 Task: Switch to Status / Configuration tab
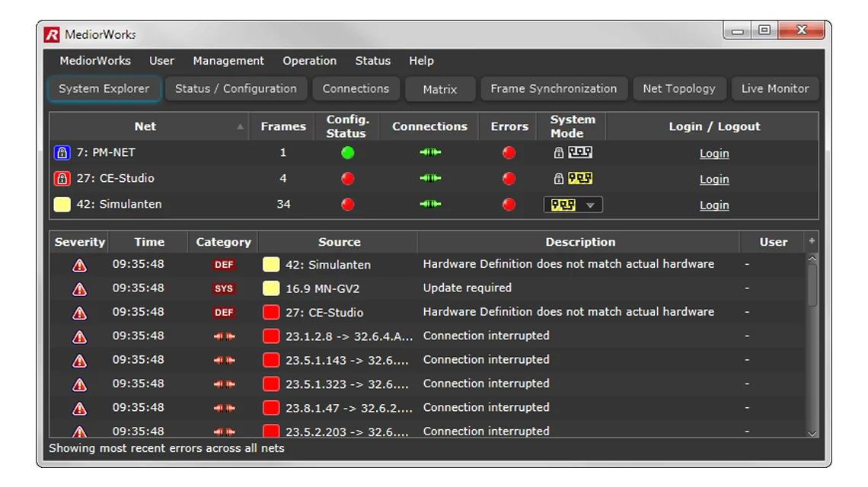tap(236, 88)
